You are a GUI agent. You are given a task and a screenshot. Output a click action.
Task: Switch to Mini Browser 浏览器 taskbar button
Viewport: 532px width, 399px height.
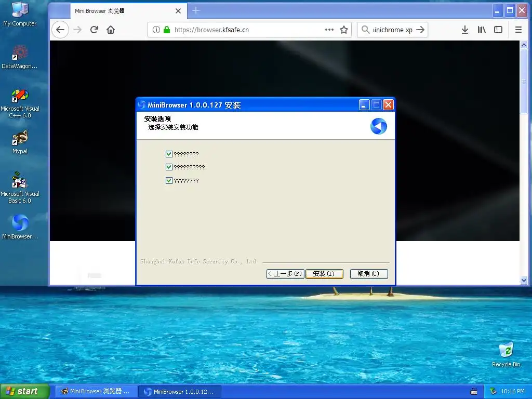(96, 392)
